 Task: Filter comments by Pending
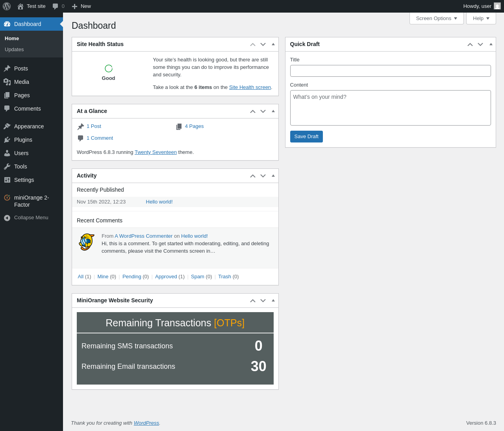tap(132, 277)
